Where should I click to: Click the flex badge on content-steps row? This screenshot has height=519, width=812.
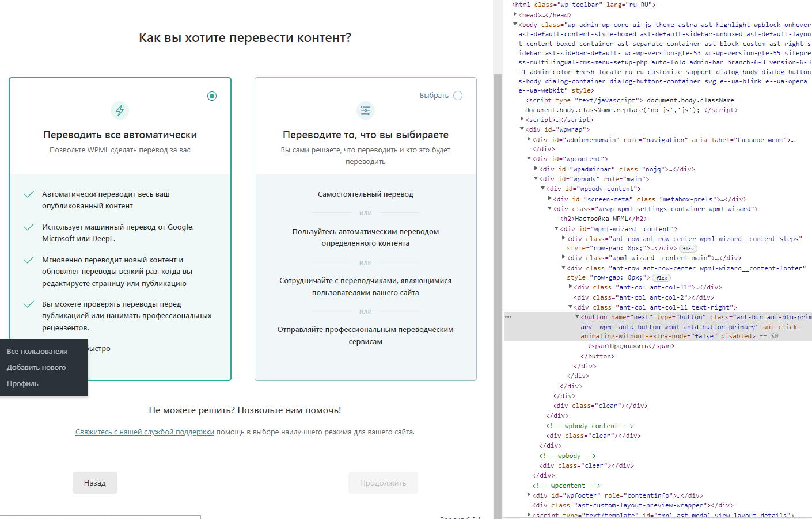pos(688,249)
